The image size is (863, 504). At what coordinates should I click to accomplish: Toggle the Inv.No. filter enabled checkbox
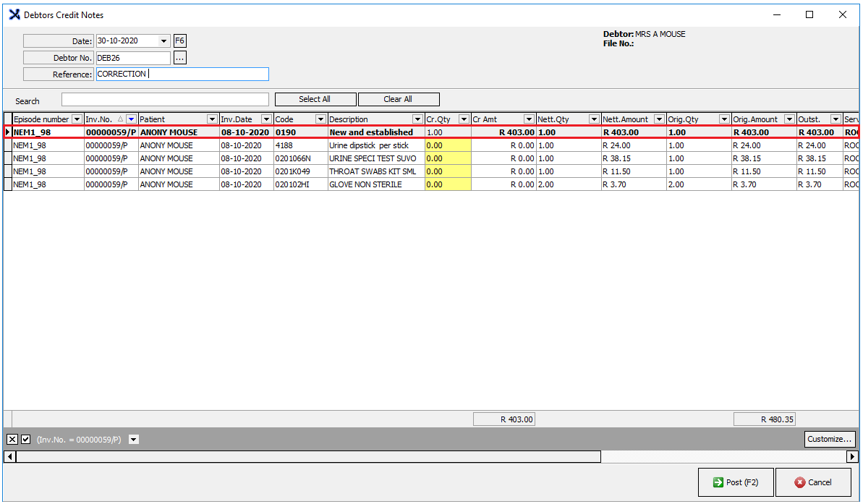[x=26, y=440]
